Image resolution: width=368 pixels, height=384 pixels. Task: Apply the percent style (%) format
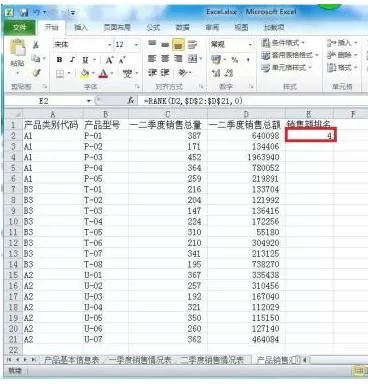click(x=235, y=60)
